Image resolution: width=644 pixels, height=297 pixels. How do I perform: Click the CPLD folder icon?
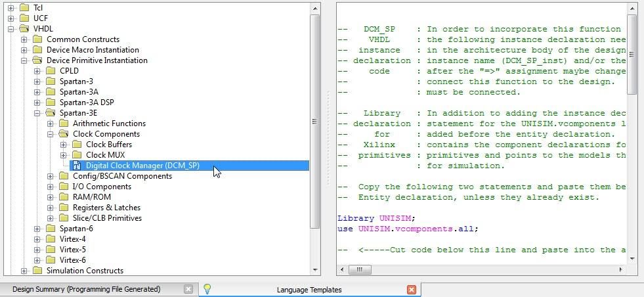[x=51, y=71]
